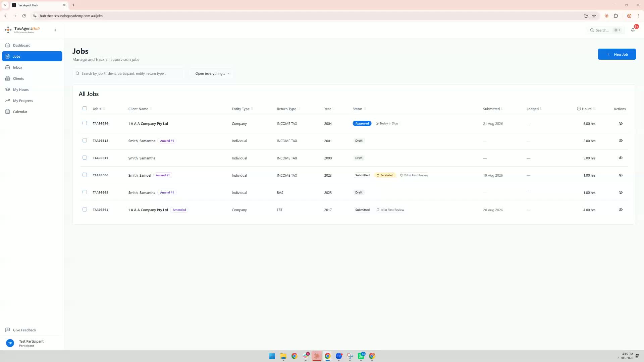
Task: View job TAA00611 details eye icon
Action: tap(621, 158)
